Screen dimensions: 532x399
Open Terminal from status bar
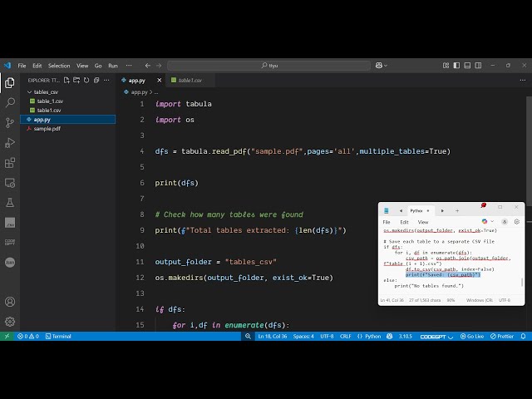tap(58, 336)
